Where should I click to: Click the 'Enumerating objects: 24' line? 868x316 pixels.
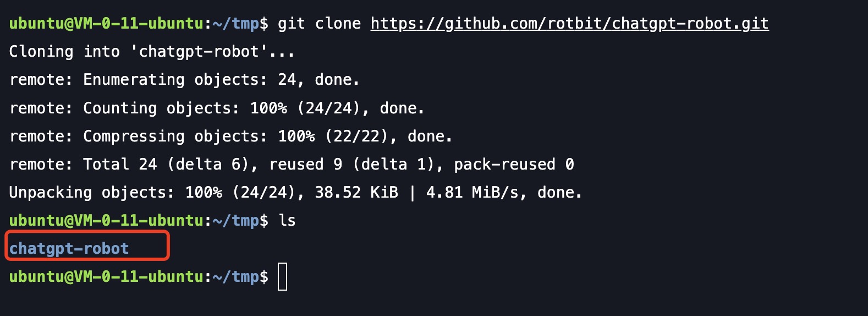(x=184, y=80)
